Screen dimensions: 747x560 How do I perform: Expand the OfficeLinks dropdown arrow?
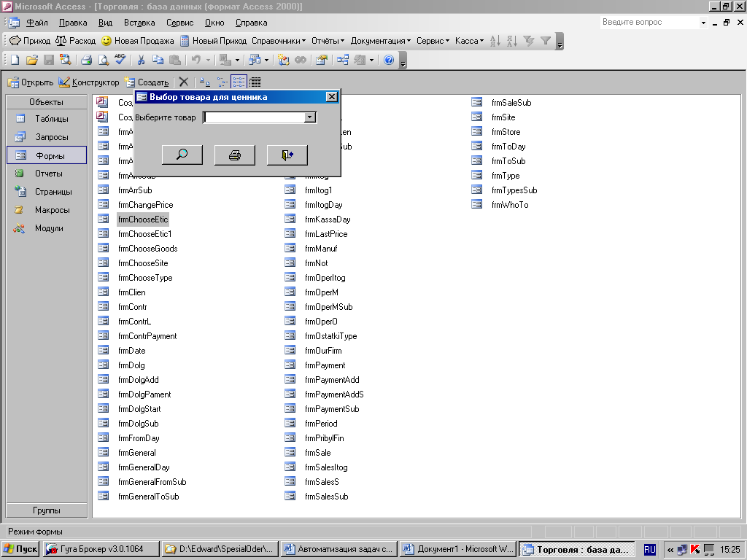[x=237, y=60]
